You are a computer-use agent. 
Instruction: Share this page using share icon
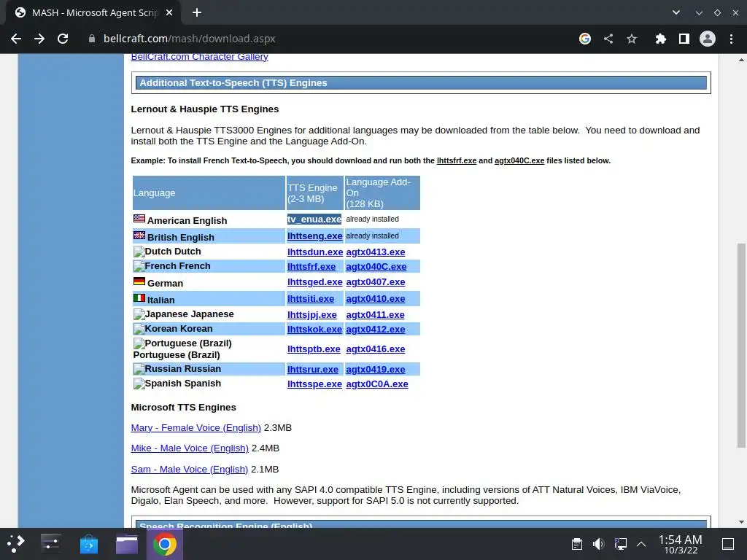point(608,39)
